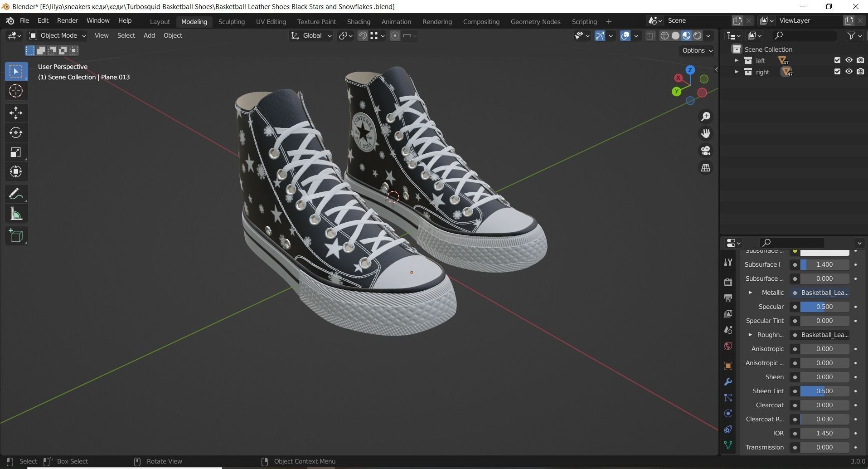Toggle snapping magnet button
Screen dimensions: 868x469
point(363,36)
